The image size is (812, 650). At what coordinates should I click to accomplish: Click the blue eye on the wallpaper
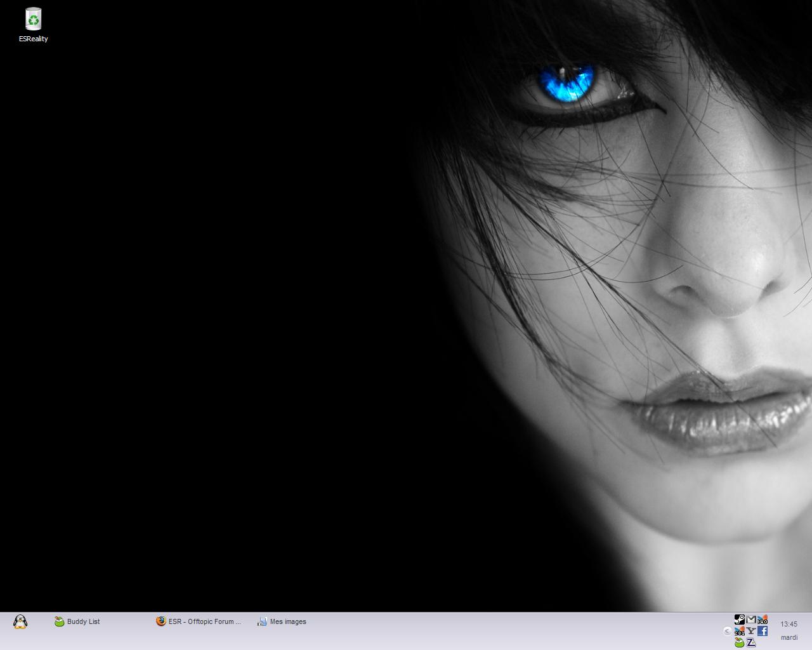click(568, 83)
